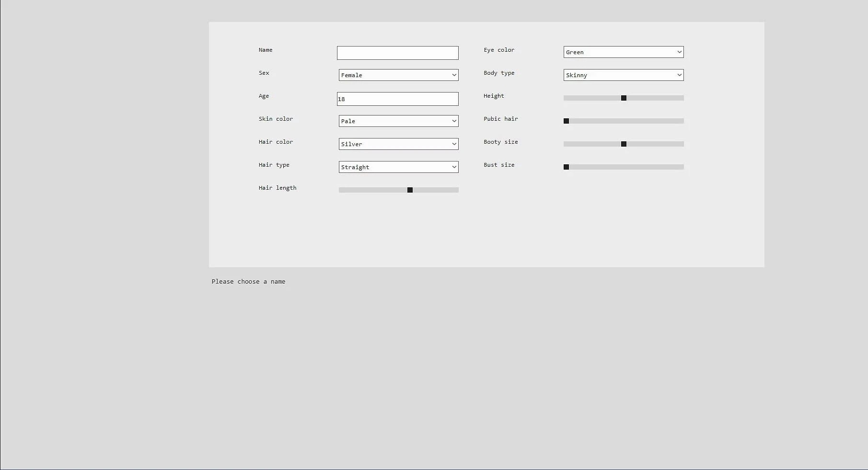Click the 'Body type' label
This screenshot has width=868, height=470.
coord(499,73)
